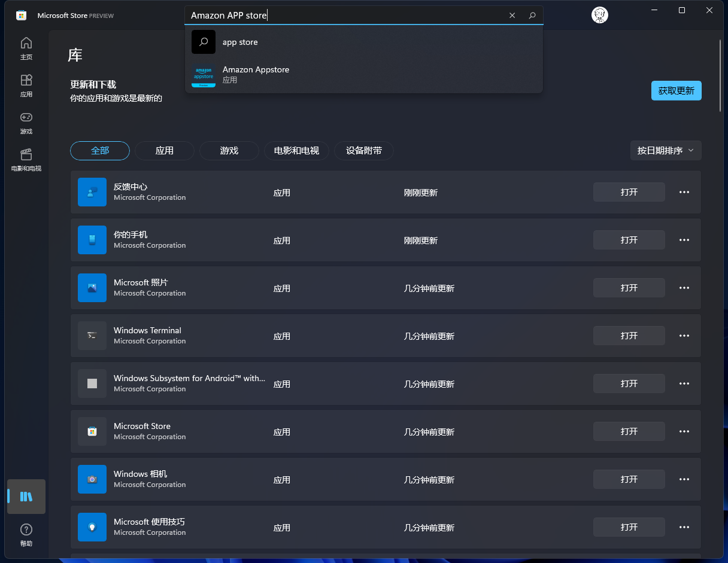Viewport: 728px width, 563px height.
Task: Select the 电影和电视 filter tab
Action: pos(296,151)
